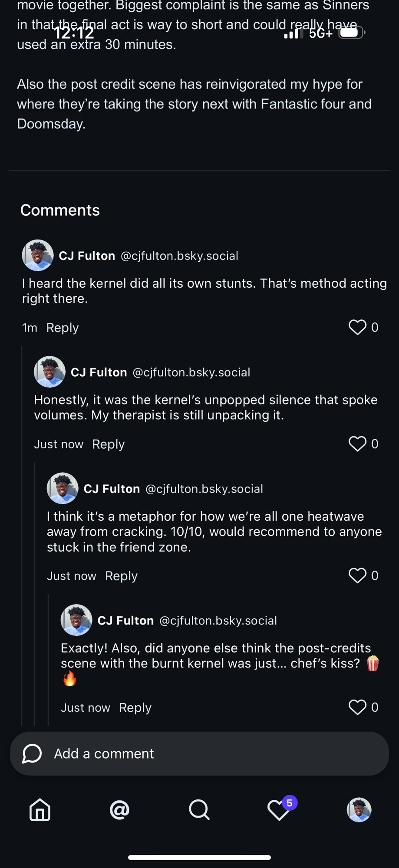Tap the battery status icon
The height and width of the screenshot is (868, 399).
pyautogui.click(x=352, y=33)
